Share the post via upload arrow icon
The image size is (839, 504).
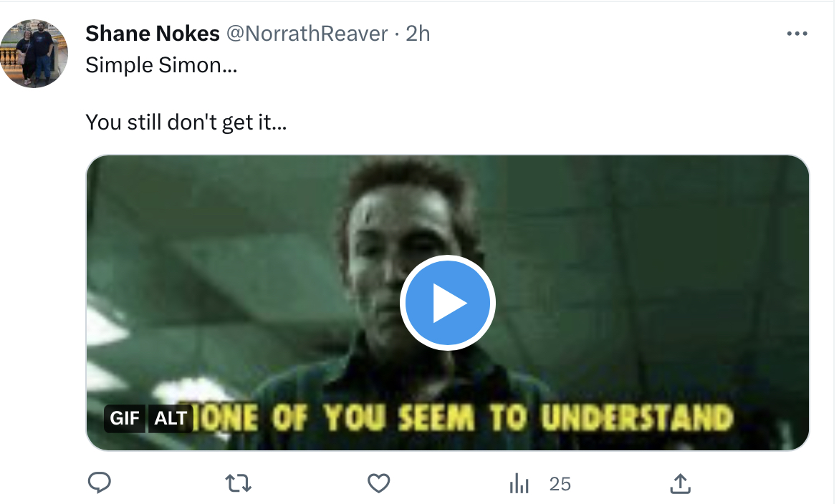pos(680,483)
